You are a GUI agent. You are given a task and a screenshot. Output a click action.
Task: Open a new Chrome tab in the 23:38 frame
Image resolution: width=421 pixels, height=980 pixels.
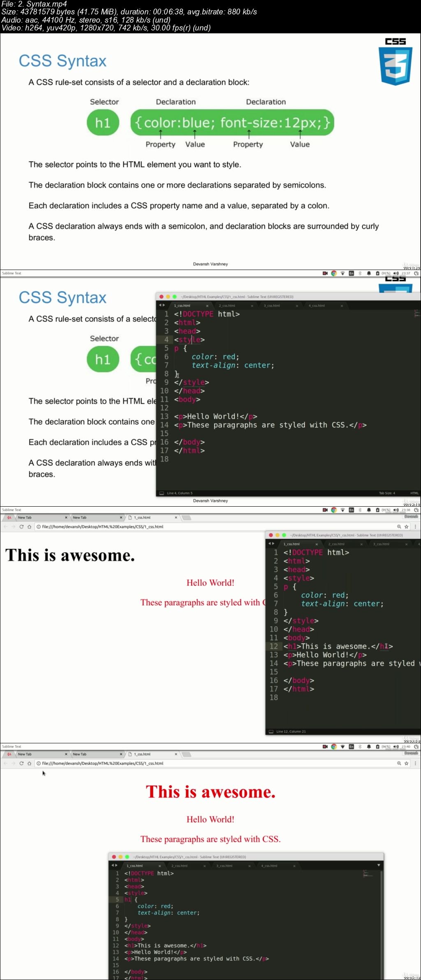pyautogui.click(x=187, y=518)
